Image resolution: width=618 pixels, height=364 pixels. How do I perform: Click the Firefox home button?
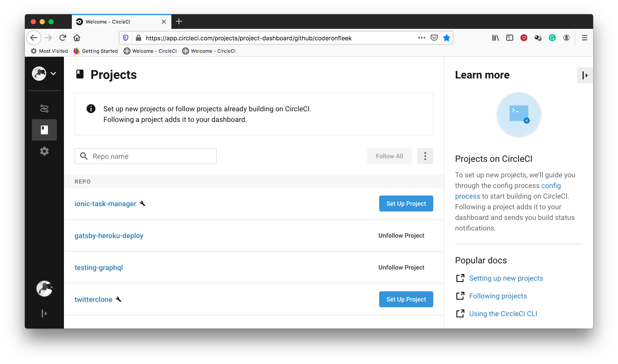pos(77,38)
